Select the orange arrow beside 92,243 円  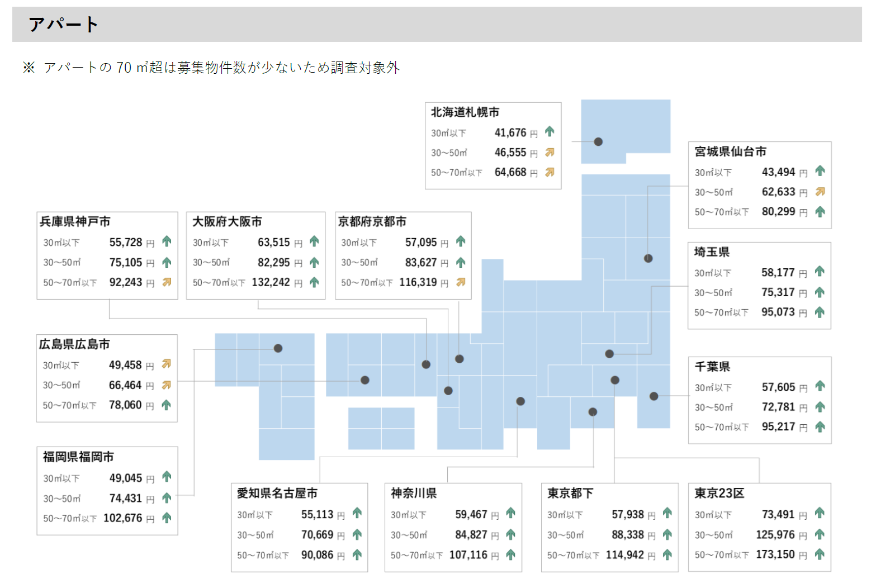pyautogui.click(x=167, y=282)
